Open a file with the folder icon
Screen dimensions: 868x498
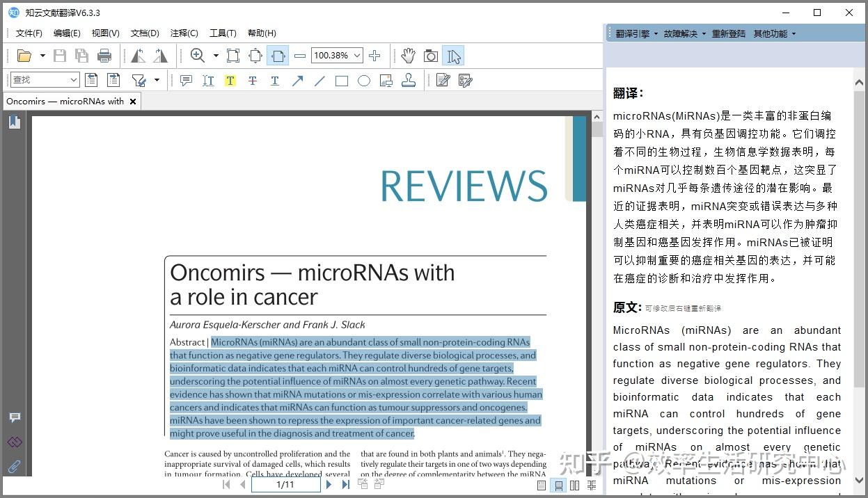pyautogui.click(x=24, y=56)
